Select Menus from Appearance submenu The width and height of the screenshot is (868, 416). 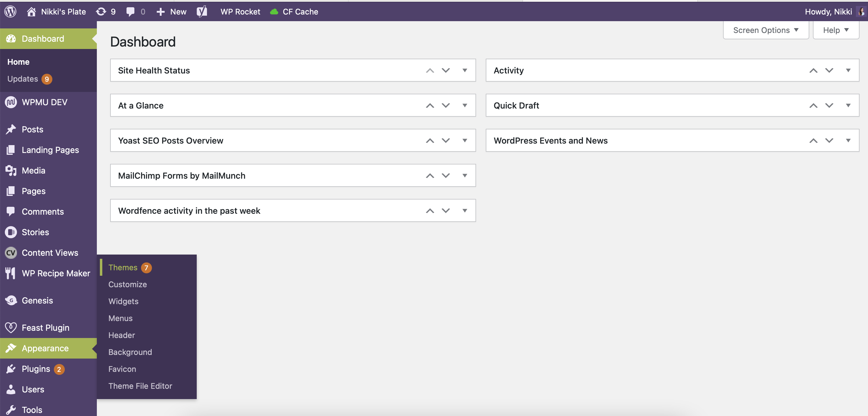120,318
